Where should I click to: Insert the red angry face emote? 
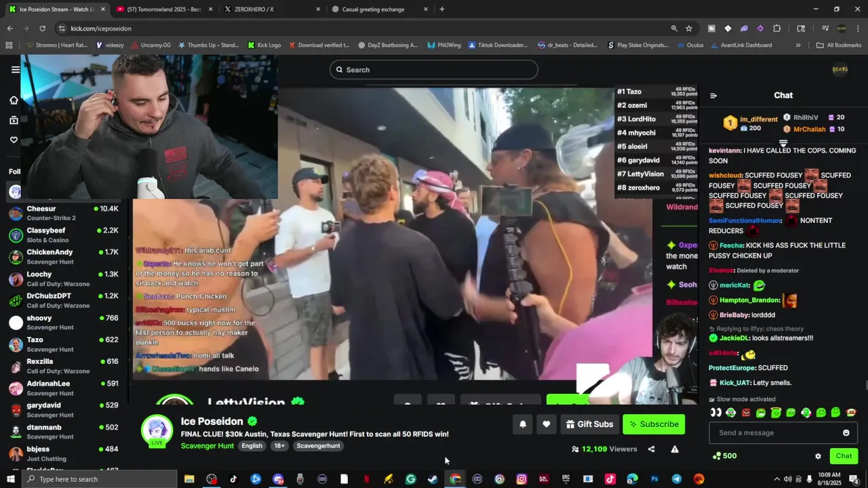[746, 412]
